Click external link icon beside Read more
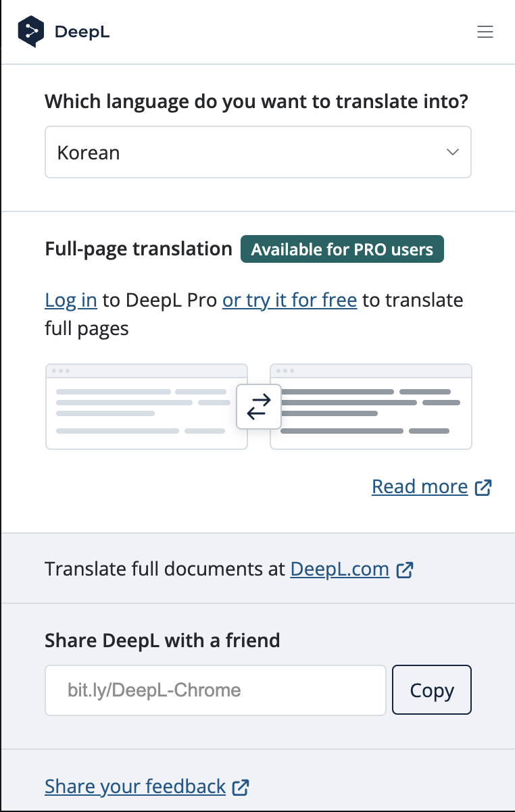The height and width of the screenshot is (812, 515). (x=483, y=487)
